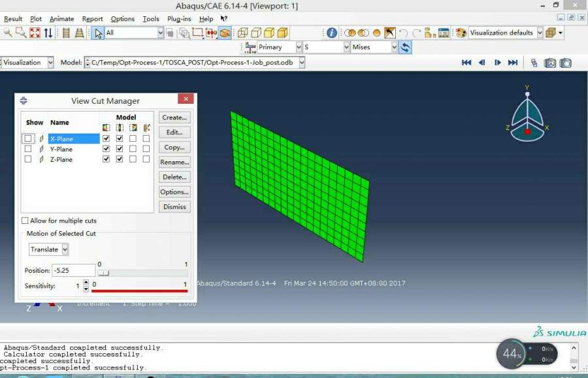Open the Tools menu
This screenshot has height=378, width=588.
pyautogui.click(x=151, y=19)
